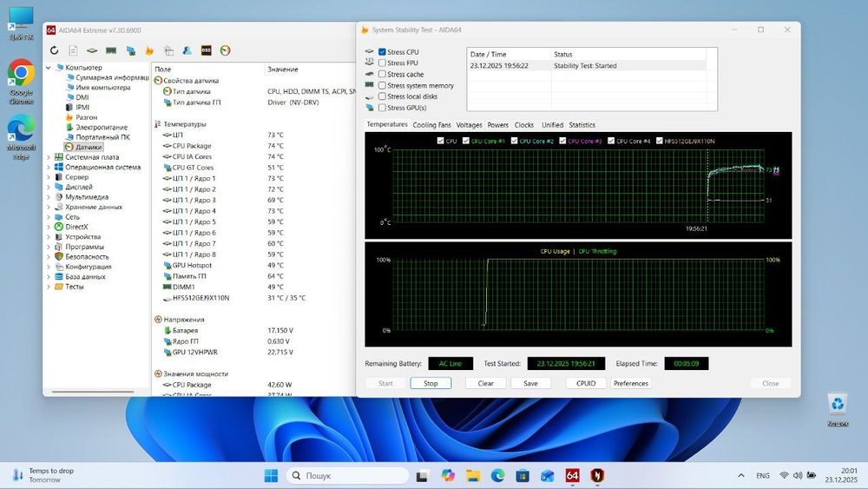Viewport: 868px width, 489px height.
Task: Select the CPU Package 74 °C row
Action: (253, 146)
